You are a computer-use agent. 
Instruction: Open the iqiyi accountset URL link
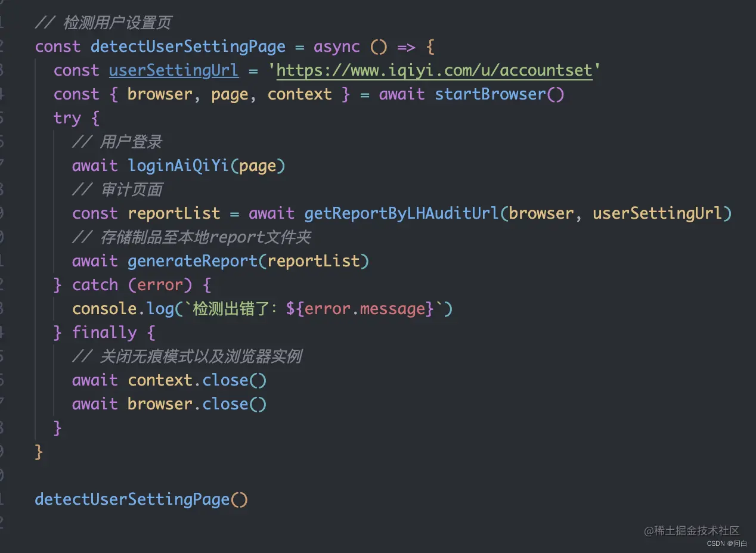pyautogui.click(x=435, y=71)
